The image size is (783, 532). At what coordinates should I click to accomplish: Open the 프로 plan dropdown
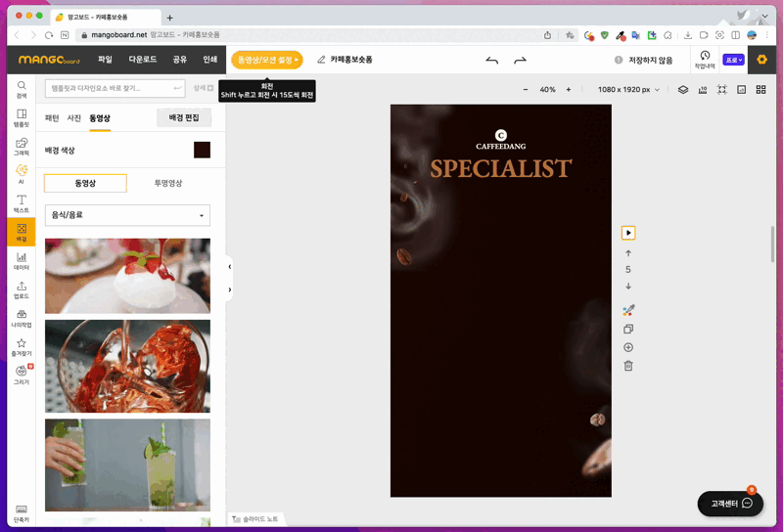[733, 60]
